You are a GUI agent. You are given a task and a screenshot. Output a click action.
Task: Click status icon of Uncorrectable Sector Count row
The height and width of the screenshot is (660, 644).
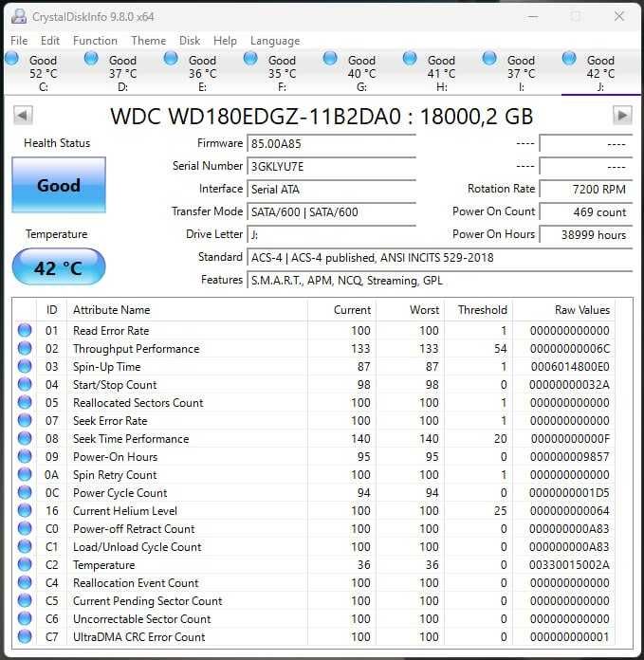point(25,618)
